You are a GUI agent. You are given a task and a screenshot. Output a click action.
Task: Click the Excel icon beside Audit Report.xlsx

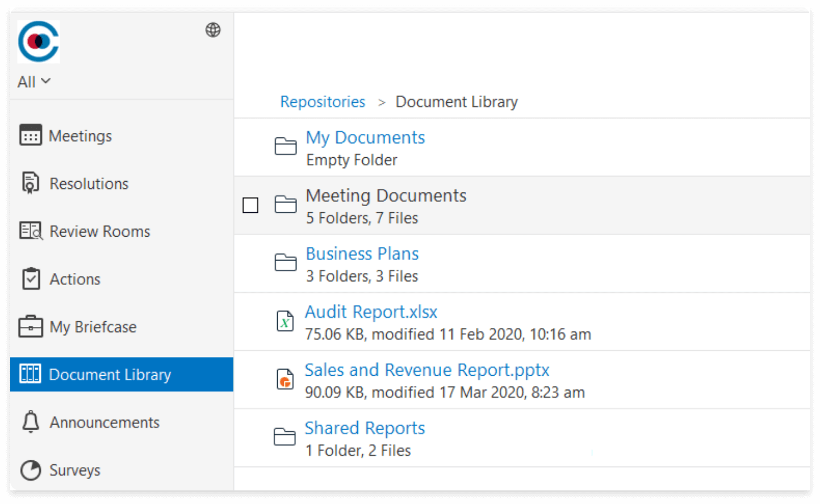tap(286, 321)
